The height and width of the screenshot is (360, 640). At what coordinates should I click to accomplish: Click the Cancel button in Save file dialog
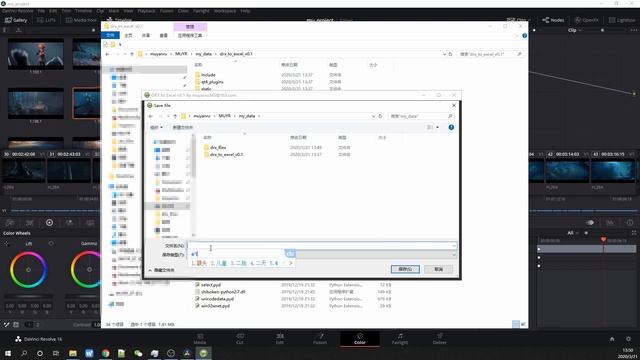438,269
